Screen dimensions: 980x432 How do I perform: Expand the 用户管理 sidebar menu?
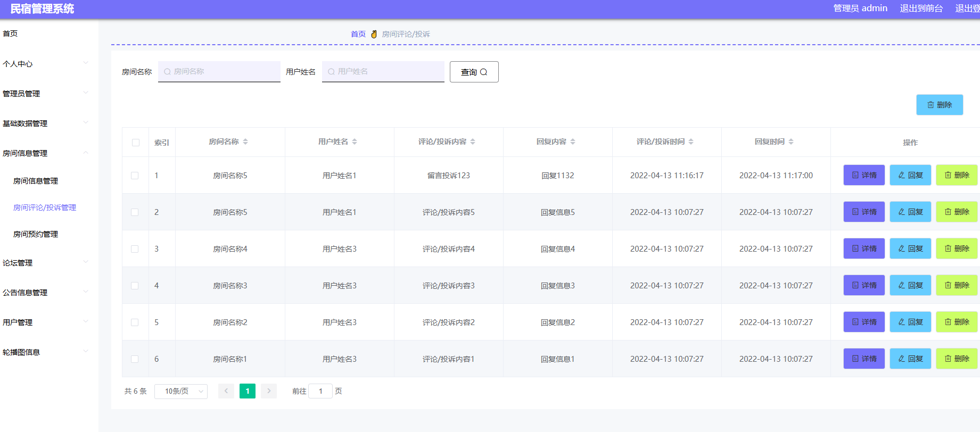tap(49, 322)
